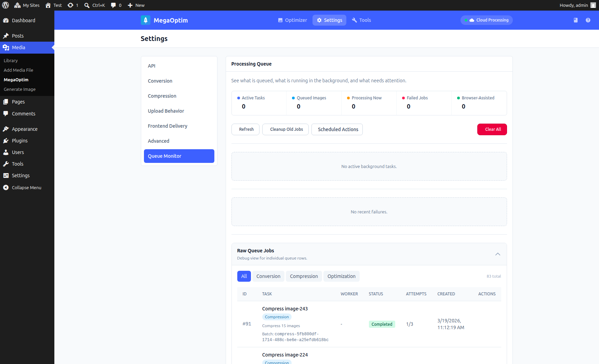The width and height of the screenshot is (599, 364).
Task: Open My Sites in the admin bar
Action: (27, 5)
